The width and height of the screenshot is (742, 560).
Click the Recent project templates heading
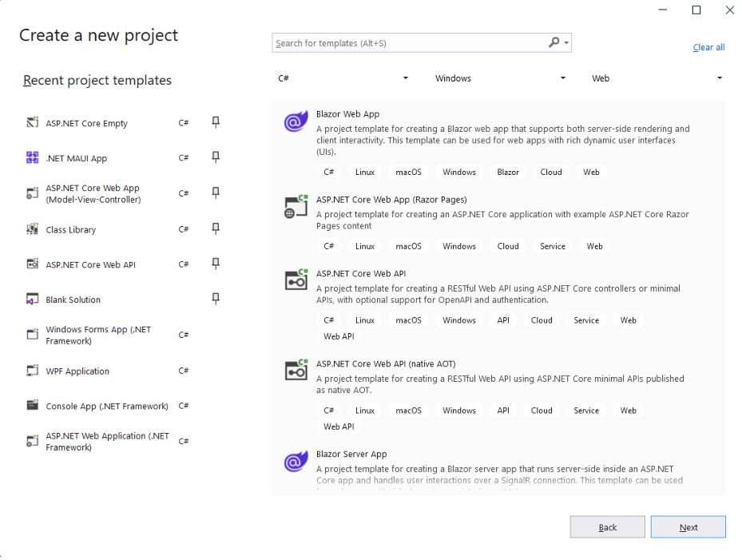pos(97,81)
